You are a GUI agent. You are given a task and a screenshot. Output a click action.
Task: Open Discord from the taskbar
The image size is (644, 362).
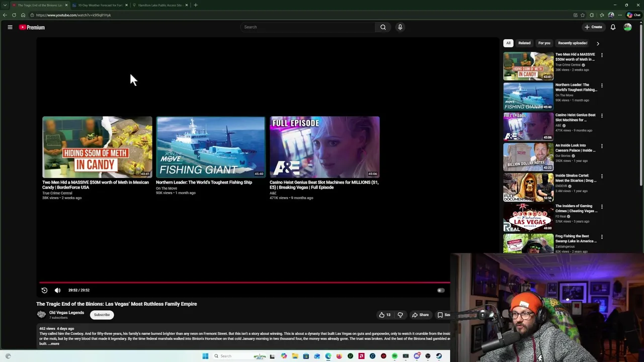coord(417,356)
